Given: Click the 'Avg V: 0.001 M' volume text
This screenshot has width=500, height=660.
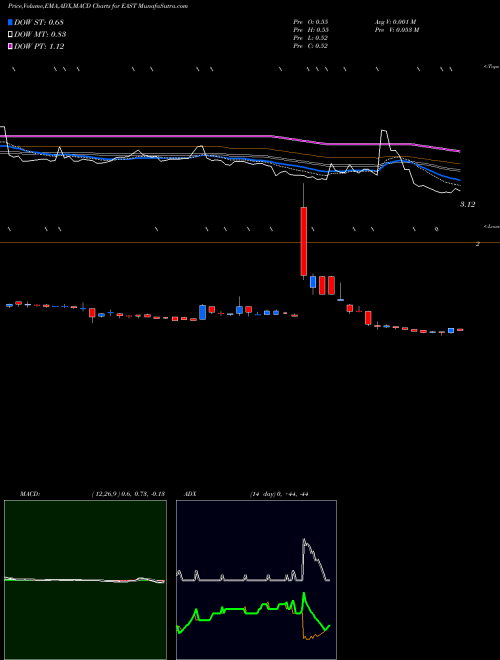Looking at the screenshot, I should (395, 22).
